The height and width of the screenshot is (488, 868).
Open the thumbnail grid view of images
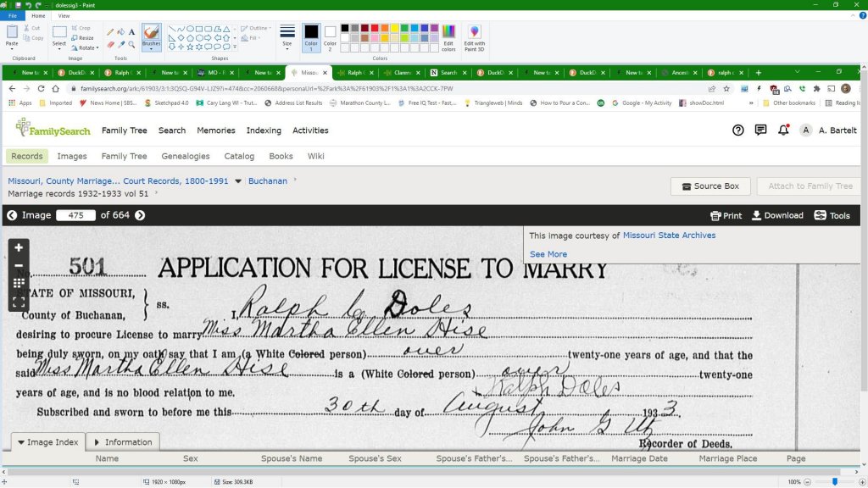(19, 283)
